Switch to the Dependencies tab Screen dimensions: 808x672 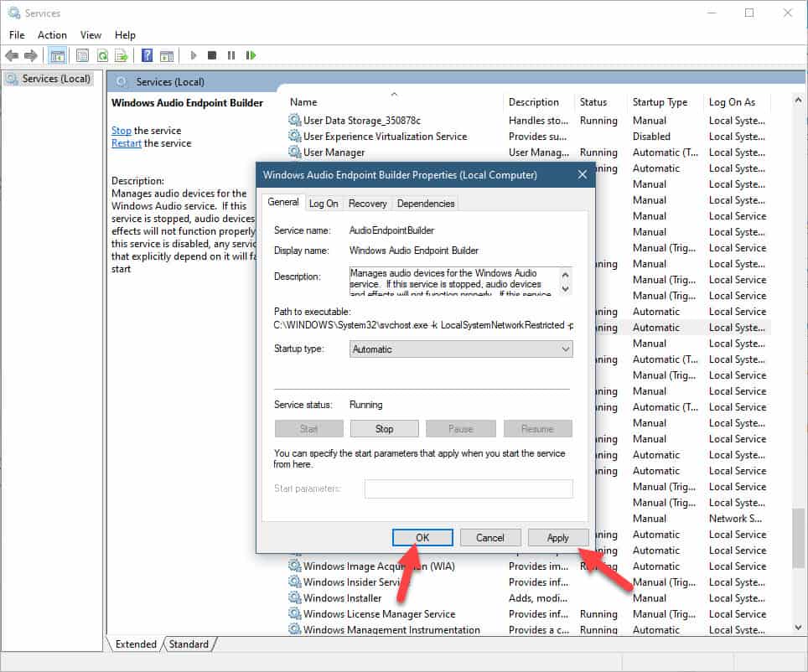click(x=426, y=204)
